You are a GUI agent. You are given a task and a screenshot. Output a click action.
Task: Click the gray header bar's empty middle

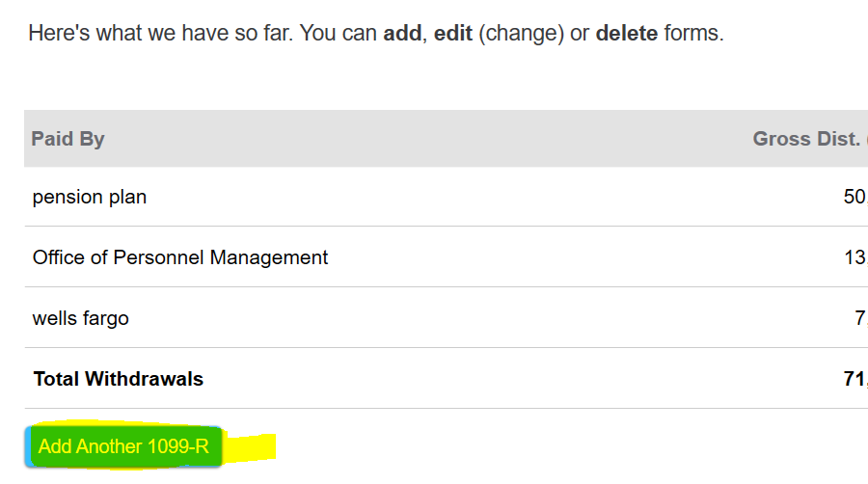pos(426,138)
